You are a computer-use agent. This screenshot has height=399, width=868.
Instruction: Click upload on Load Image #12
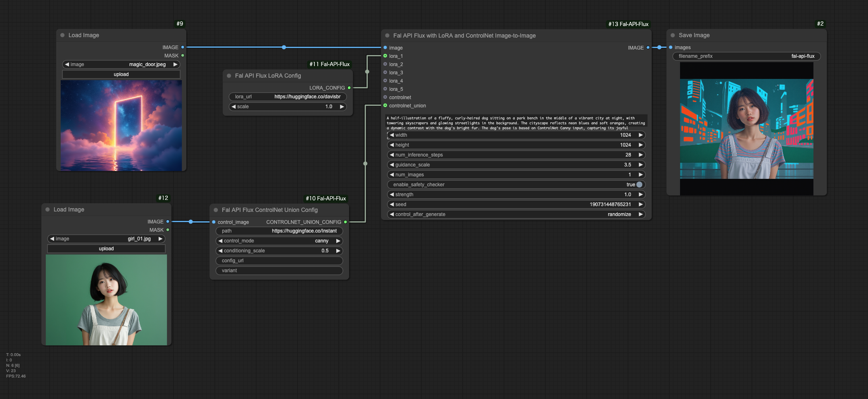coord(106,248)
